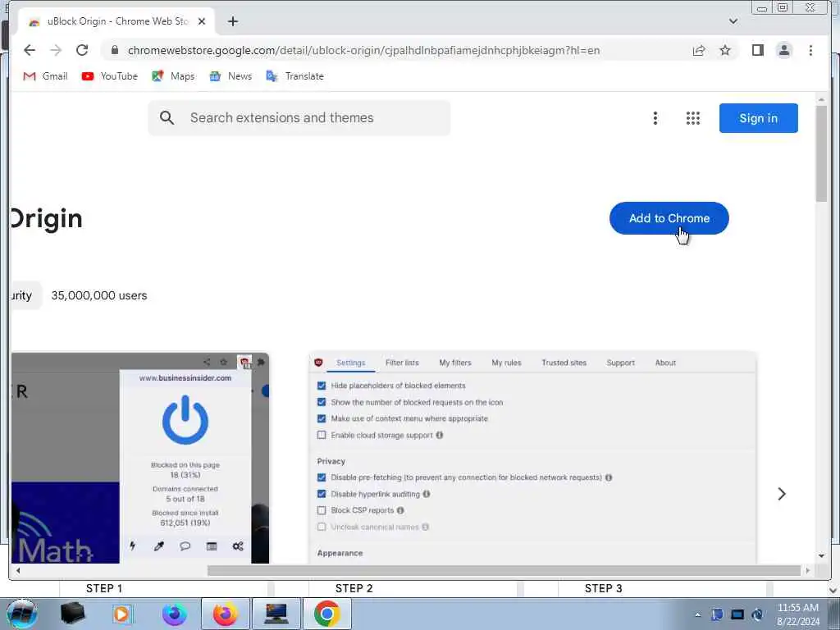840x630 pixels.
Task: Open the first uBlock popup screenshot
Action: pyautogui.click(x=139, y=458)
